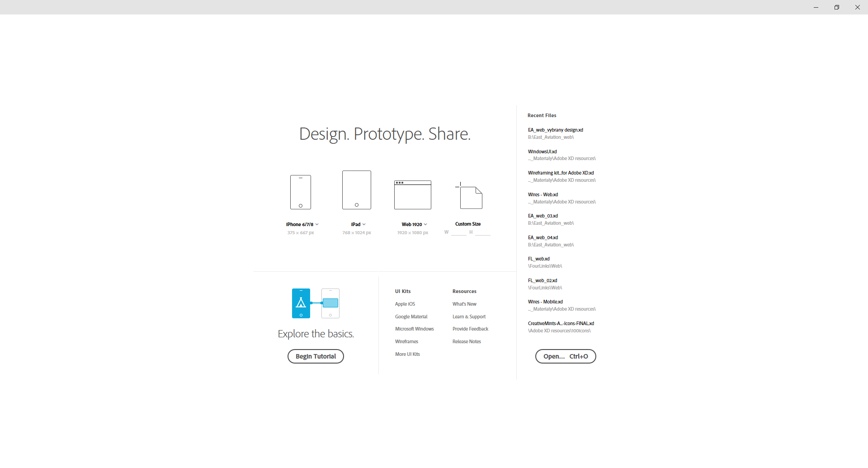Screen dimensions: 868x468
Task: Open the WindowsUI.xd recent file
Action: click(542, 151)
